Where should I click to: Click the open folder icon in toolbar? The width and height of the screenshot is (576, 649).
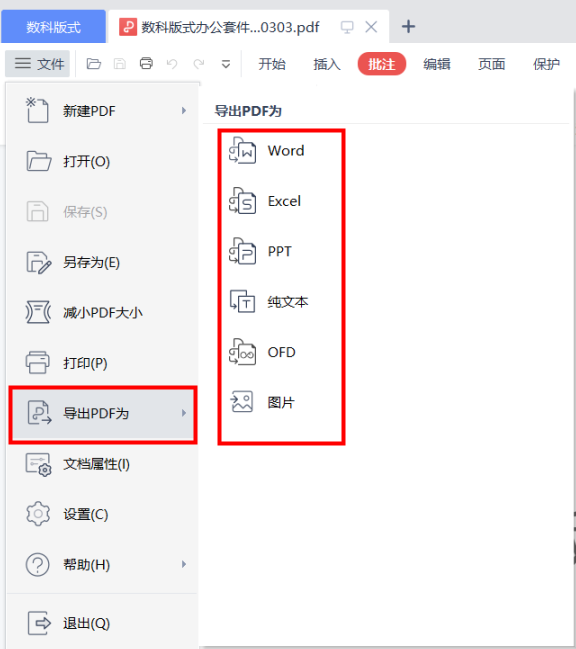94,64
